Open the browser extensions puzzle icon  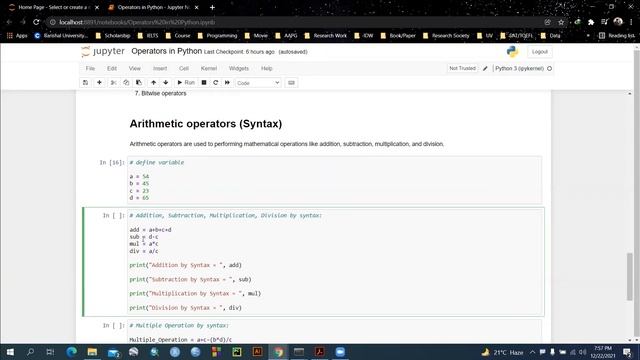(x=591, y=22)
